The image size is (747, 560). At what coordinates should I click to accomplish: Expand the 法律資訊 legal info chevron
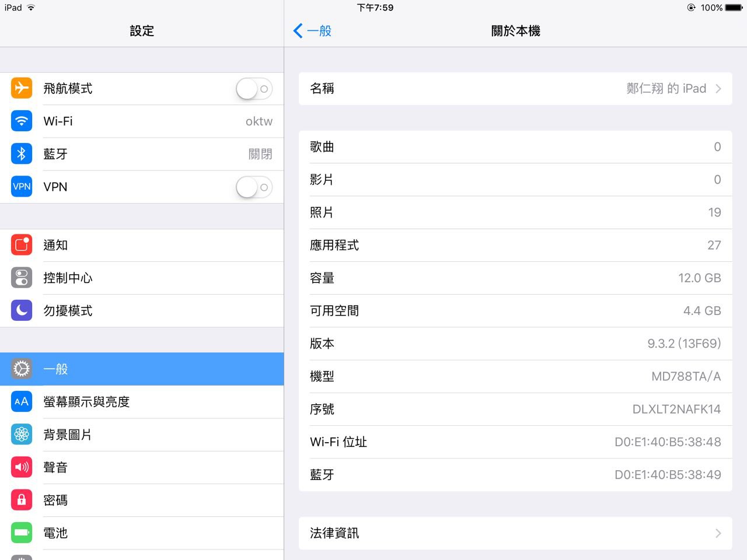[x=718, y=533]
